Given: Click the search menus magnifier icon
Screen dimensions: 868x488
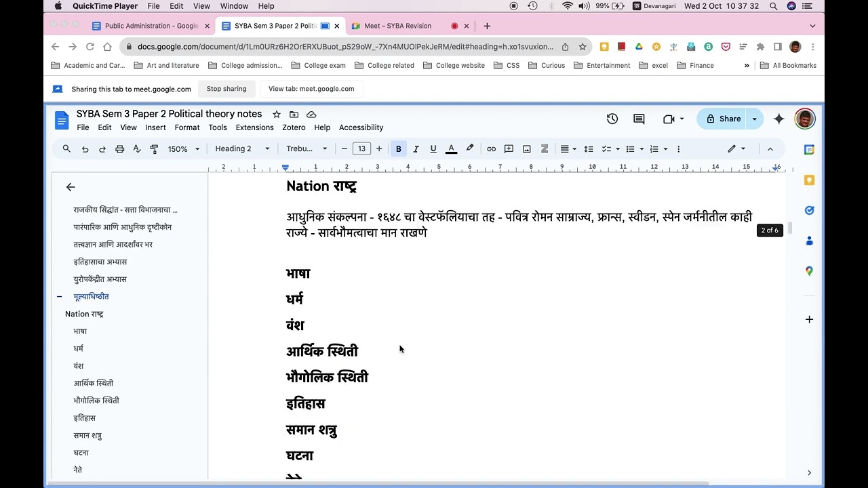Looking at the screenshot, I should tap(66, 149).
